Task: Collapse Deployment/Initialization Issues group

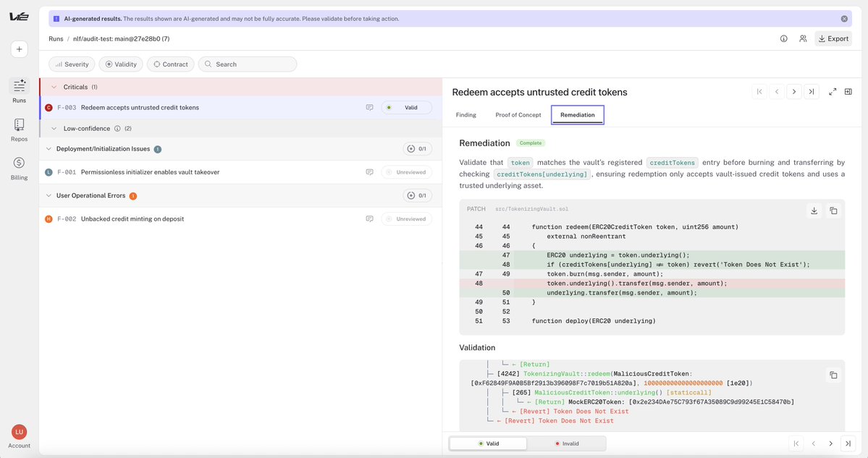Action: pos(49,149)
